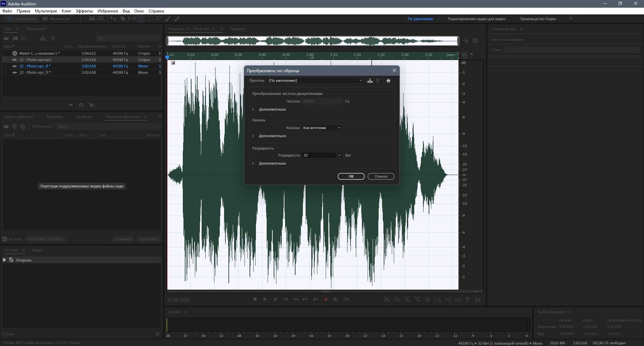
Task: Click Insert into Multitrack icon in Files panel
Action: [x=43, y=38]
